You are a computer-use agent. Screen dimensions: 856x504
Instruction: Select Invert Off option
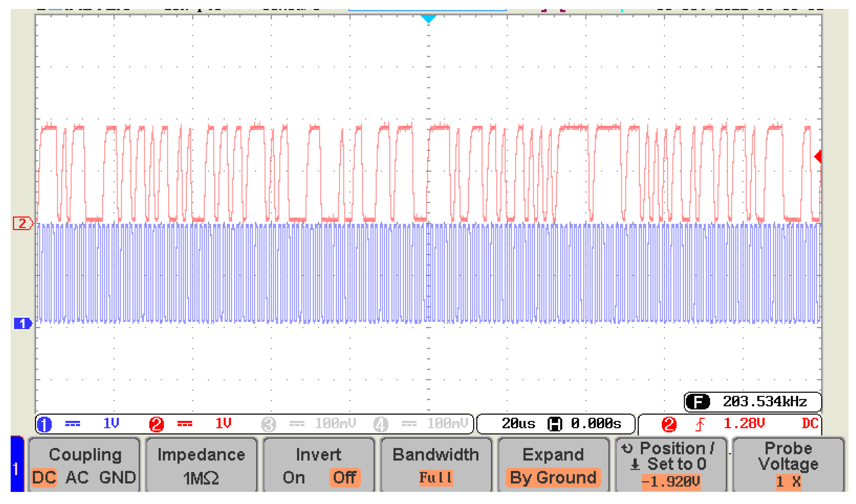click(x=345, y=478)
